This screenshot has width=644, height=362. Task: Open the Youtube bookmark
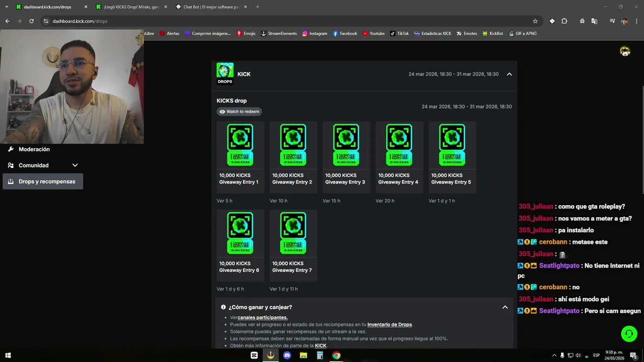click(373, 34)
